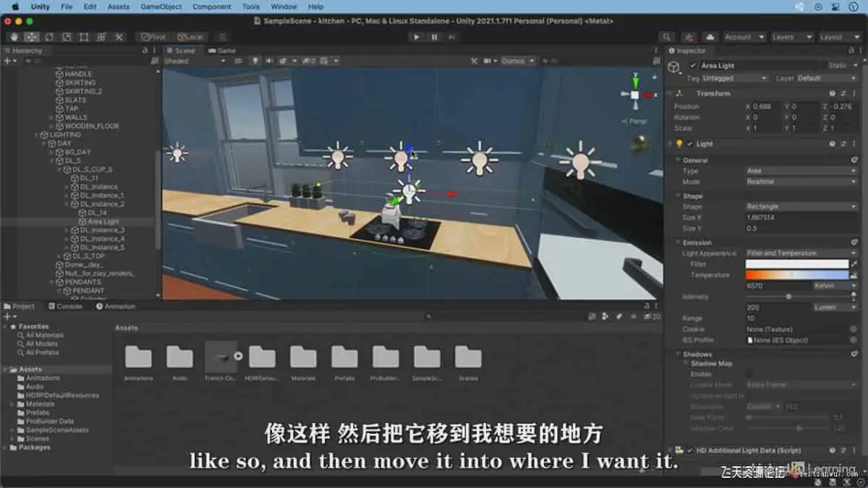Screen dimensions: 868x488
Task: Toggle Local/Global handle rotation
Action: pyautogui.click(x=190, y=37)
